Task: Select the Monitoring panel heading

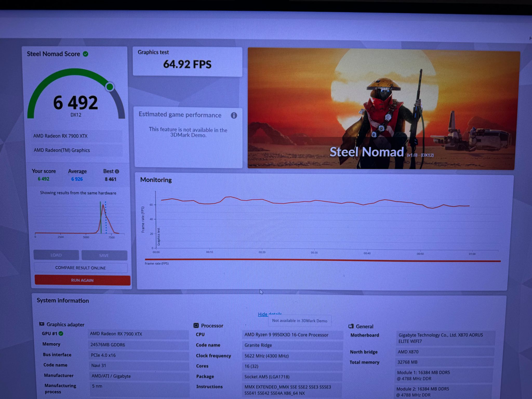Action: [x=156, y=180]
